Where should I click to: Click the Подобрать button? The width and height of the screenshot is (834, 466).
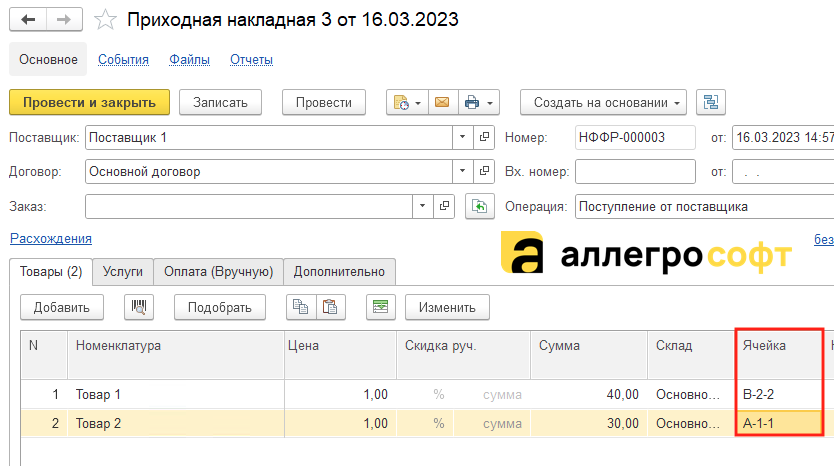[220, 307]
